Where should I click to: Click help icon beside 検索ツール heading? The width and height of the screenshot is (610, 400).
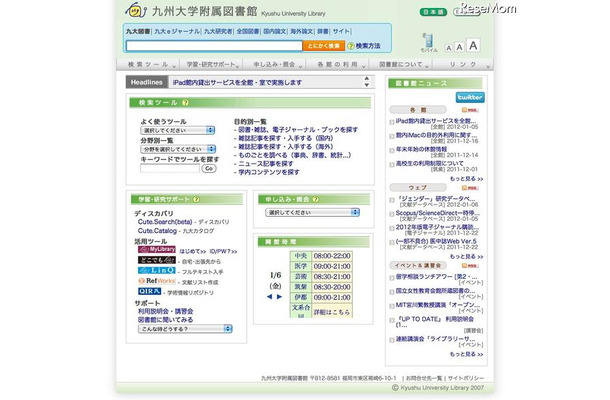pos(185,103)
